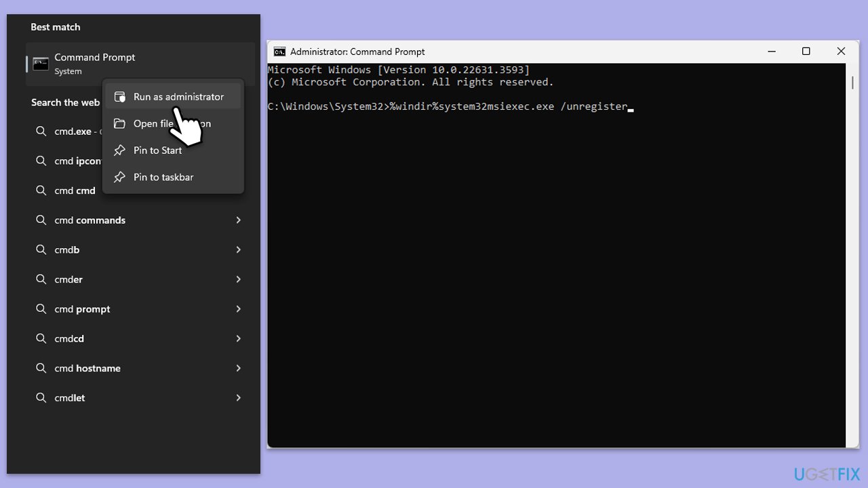Choose Open file location from context menu
The width and height of the screenshot is (868, 488).
click(173, 123)
